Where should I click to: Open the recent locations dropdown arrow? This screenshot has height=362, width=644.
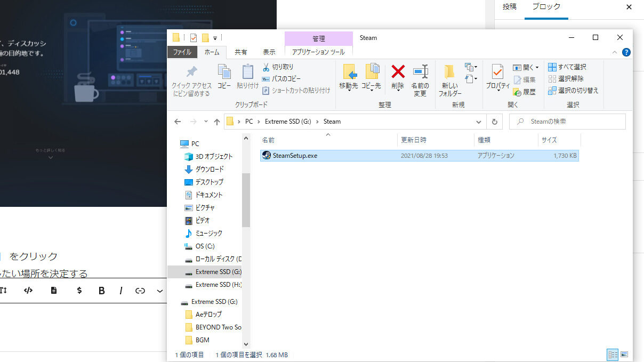click(x=206, y=122)
